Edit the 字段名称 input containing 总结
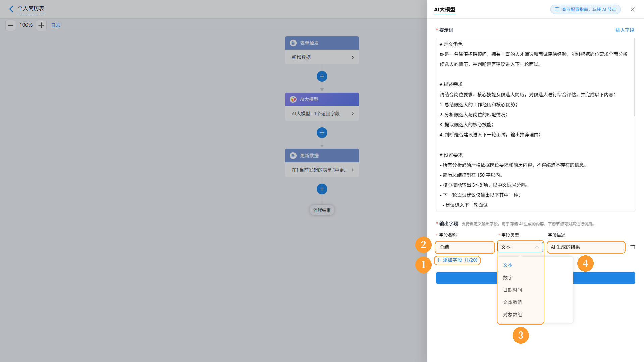Viewport: 644px width, 362px height. click(x=465, y=247)
